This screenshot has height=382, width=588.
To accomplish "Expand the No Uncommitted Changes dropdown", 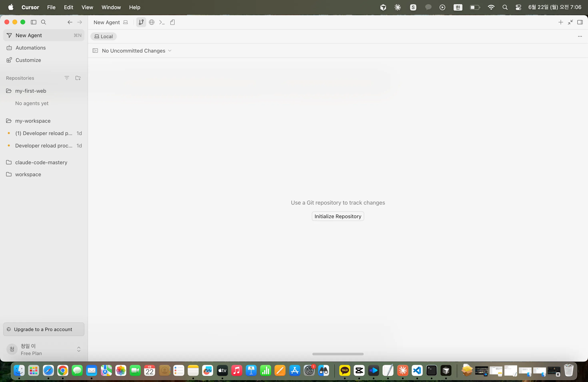I will (x=137, y=51).
